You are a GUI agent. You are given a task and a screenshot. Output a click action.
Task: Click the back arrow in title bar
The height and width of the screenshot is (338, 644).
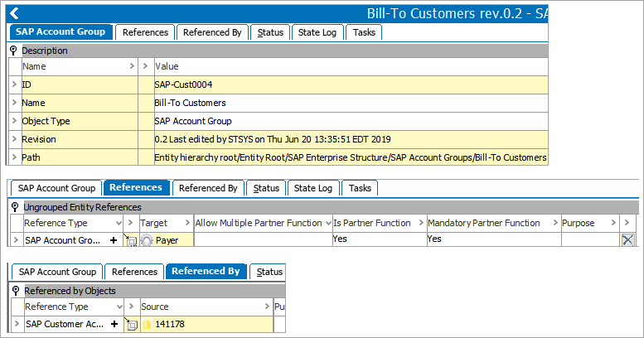pos(14,13)
